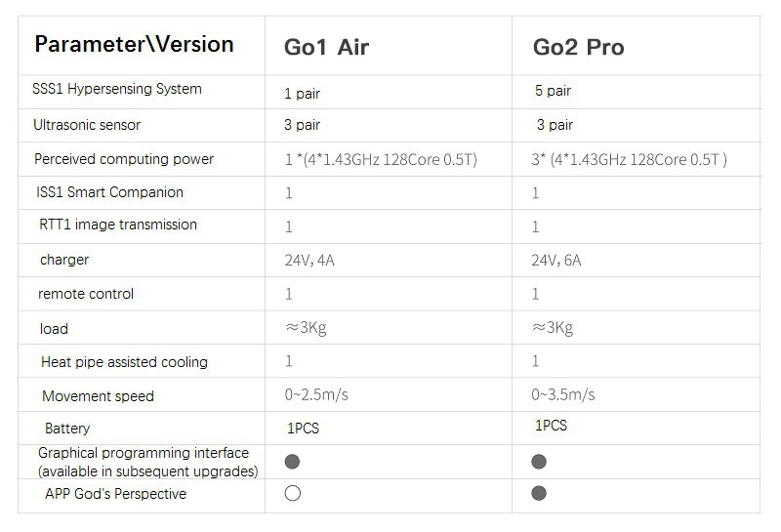The image size is (781, 532).
Task: Click the filled dot for Go1 Air graphical programming
Action: [292, 461]
